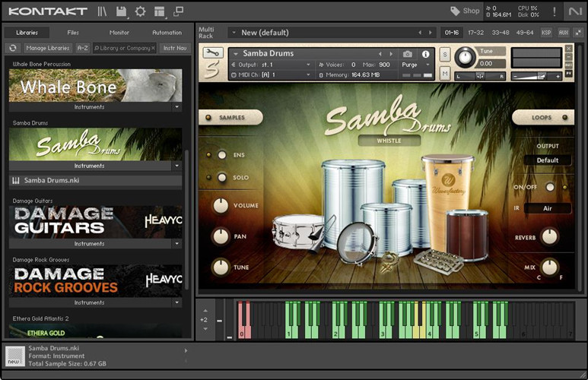Image resolution: width=588 pixels, height=380 pixels.
Task: Click the Manage Libraries button
Action: (47, 48)
